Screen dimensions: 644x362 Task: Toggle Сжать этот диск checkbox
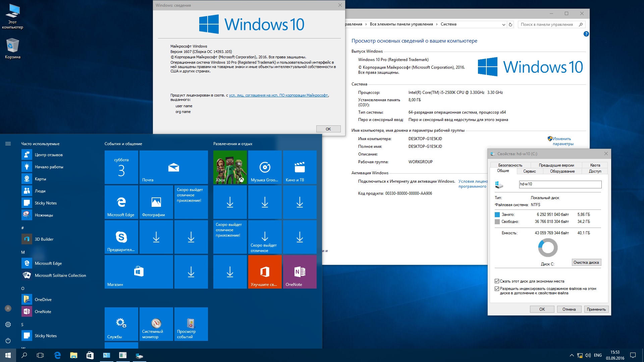pyautogui.click(x=497, y=281)
